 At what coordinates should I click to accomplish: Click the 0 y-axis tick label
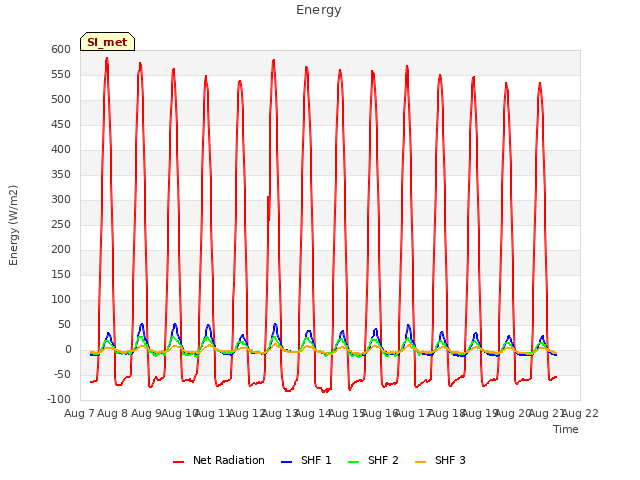click(68, 350)
